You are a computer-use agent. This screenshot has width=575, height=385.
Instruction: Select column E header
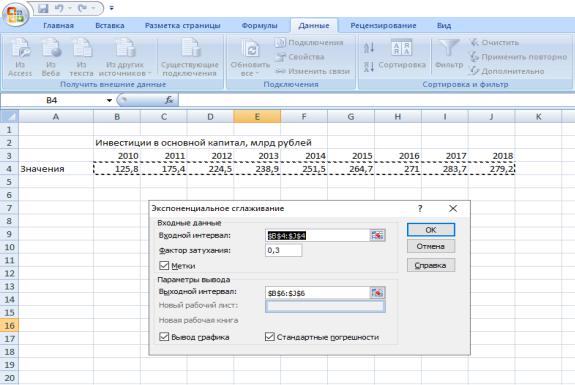click(x=257, y=117)
